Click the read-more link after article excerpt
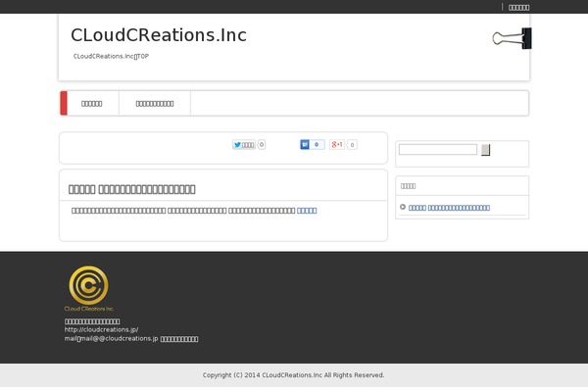Image resolution: width=588 pixels, height=392 pixels. point(307,211)
